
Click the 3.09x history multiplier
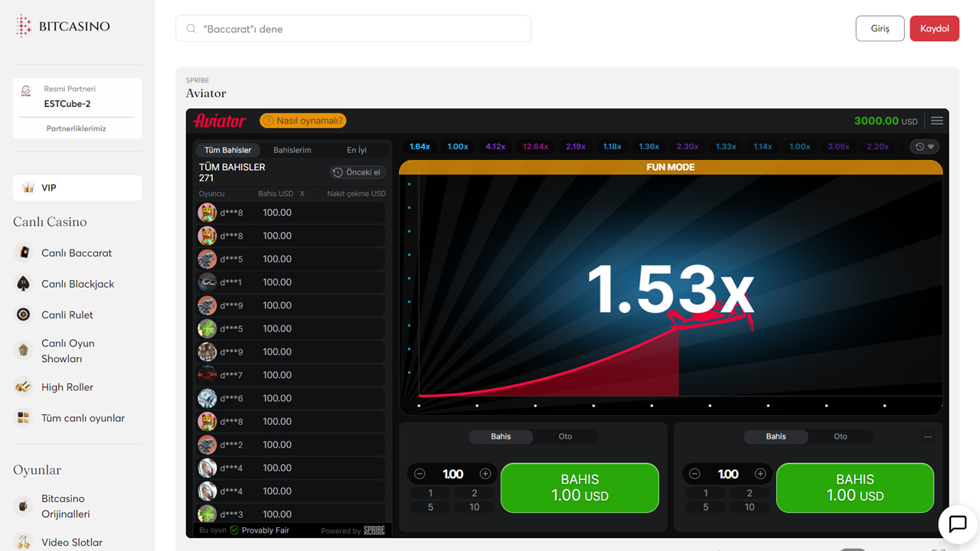(x=838, y=146)
